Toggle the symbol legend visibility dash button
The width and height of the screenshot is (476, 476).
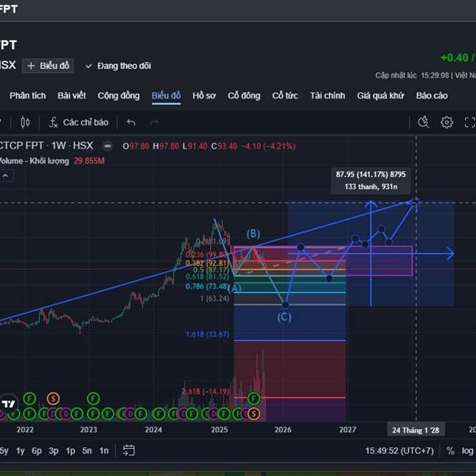click(107, 146)
